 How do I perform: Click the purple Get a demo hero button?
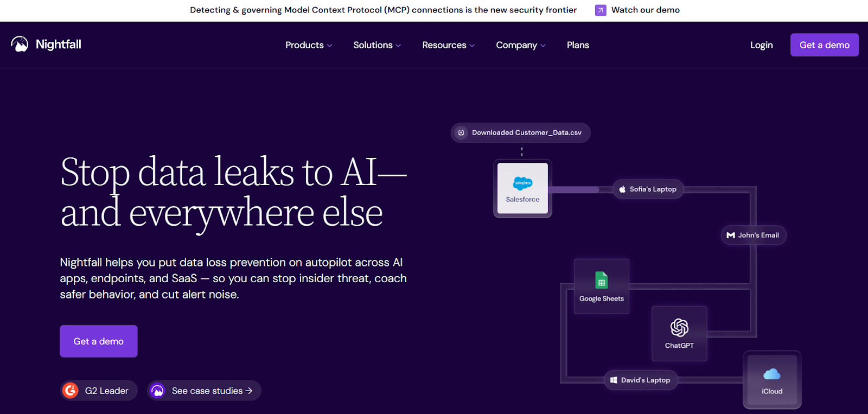pyautogui.click(x=98, y=341)
